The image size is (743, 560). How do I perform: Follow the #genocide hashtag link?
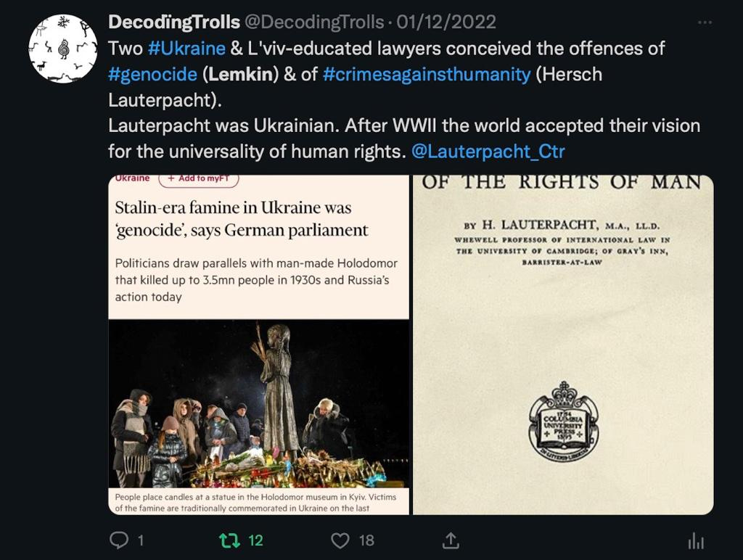(x=152, y=75)
